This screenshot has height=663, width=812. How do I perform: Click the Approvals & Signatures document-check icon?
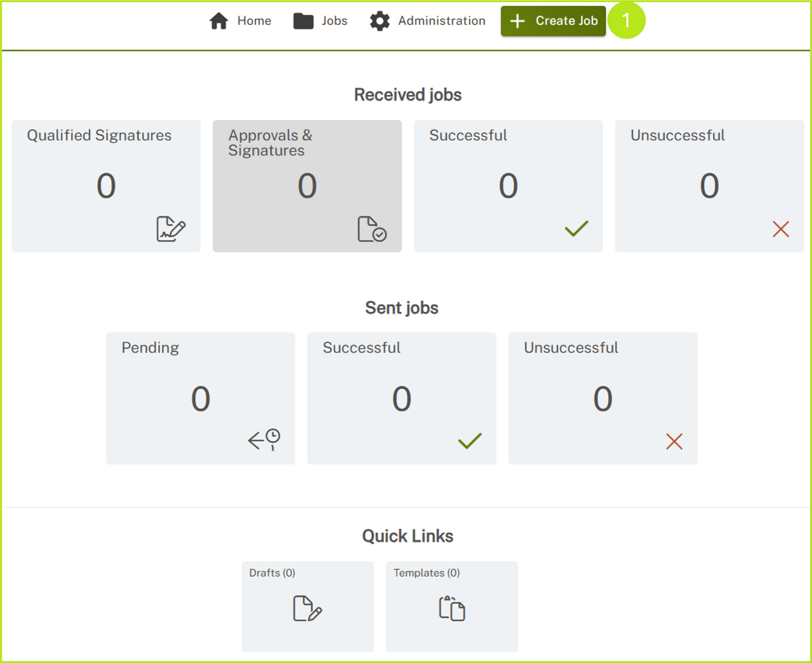[372, 229]
